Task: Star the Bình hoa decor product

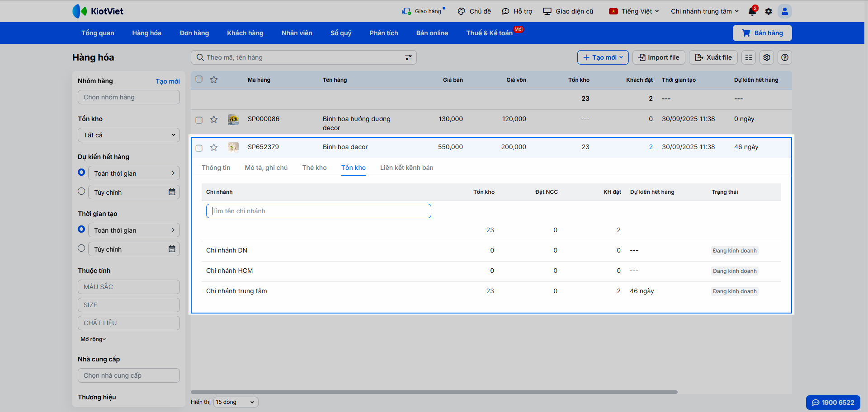Action: coord(214,147)
